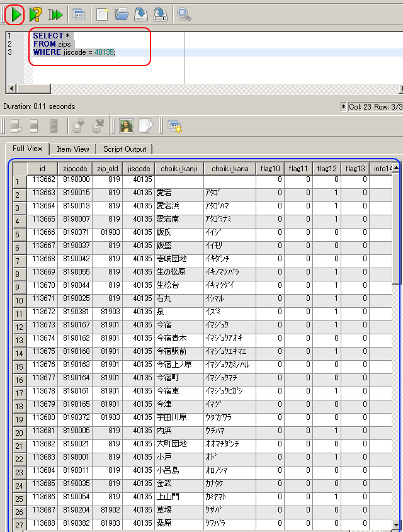Select row header number 1

click(x=20, y=182)
